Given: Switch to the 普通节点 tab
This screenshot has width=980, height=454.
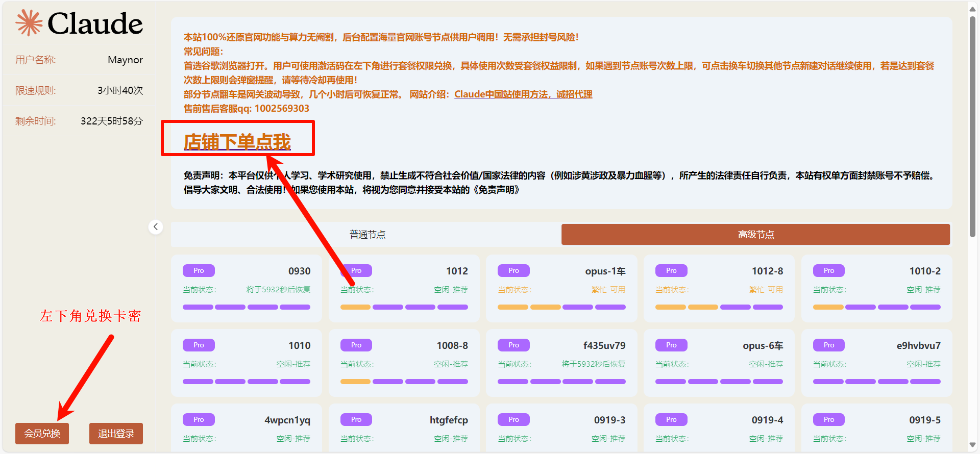Looking at the screenshot, I should coord(367,234).
